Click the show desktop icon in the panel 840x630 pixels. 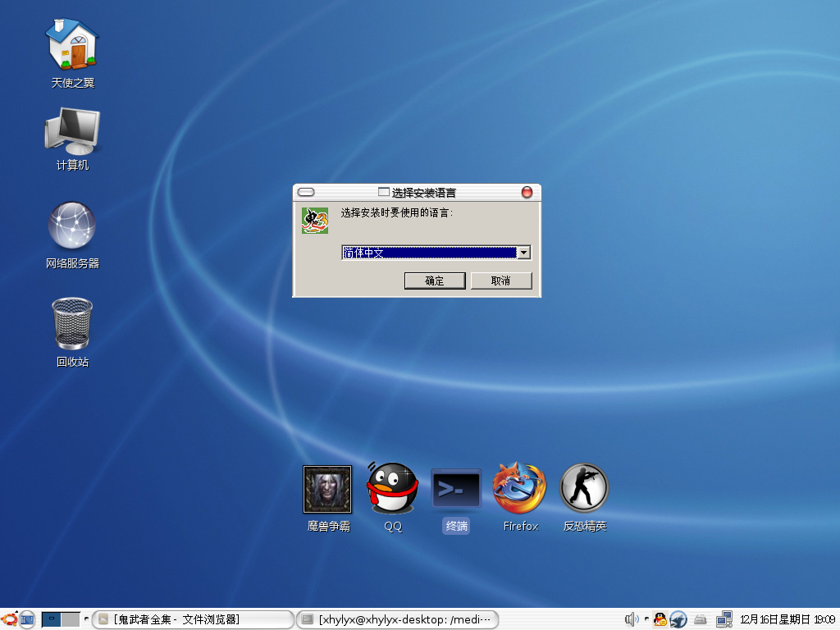(x=28, y=620)
